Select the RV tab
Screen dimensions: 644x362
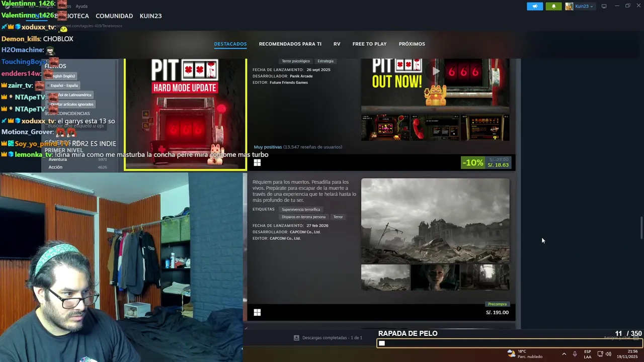coord(337,44)
